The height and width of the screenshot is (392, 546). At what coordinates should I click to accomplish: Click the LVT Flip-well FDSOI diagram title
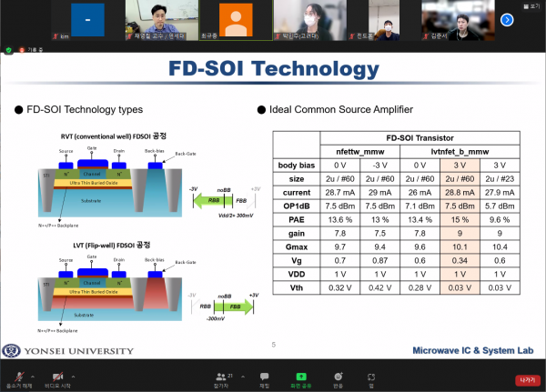tap(112, 245)
